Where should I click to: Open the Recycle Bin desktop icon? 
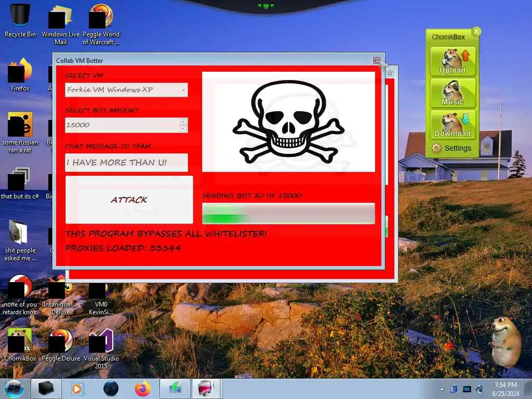click(20, 20)
